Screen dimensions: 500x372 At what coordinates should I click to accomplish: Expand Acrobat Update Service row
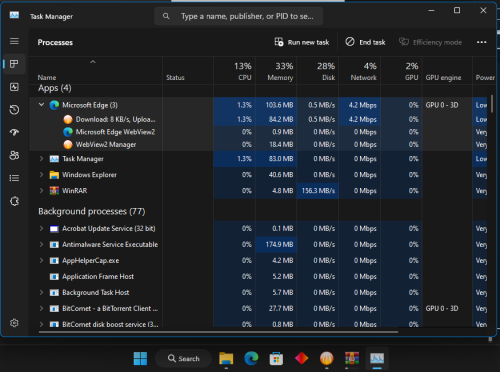41,228
